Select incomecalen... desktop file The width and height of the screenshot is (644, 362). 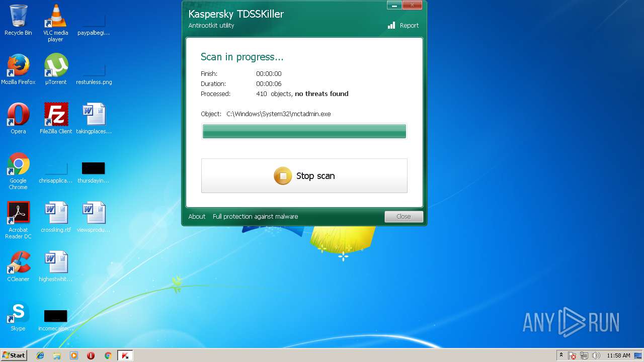(x=56, y=319)
